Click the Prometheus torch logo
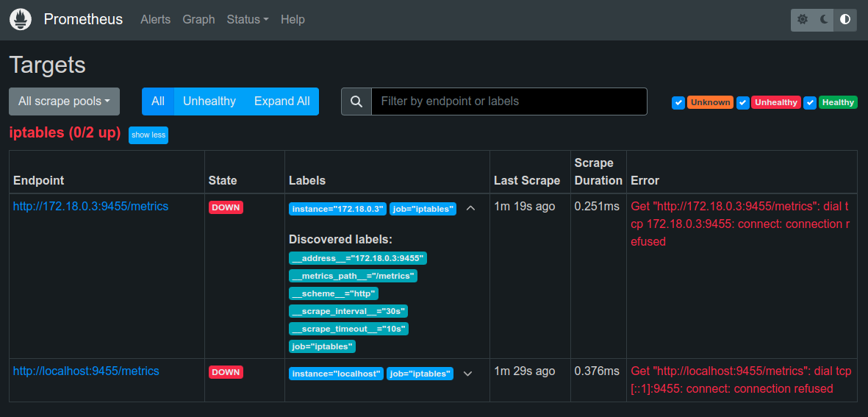 point(21,19)
